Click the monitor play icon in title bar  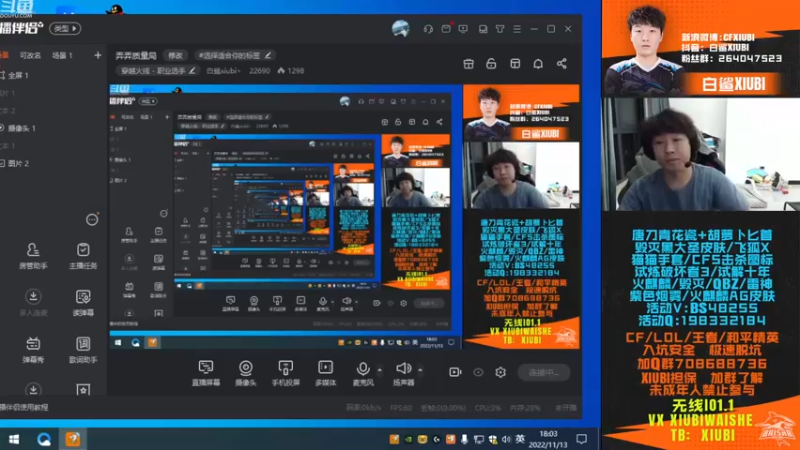pyautogui.click(x=463, y=29)
